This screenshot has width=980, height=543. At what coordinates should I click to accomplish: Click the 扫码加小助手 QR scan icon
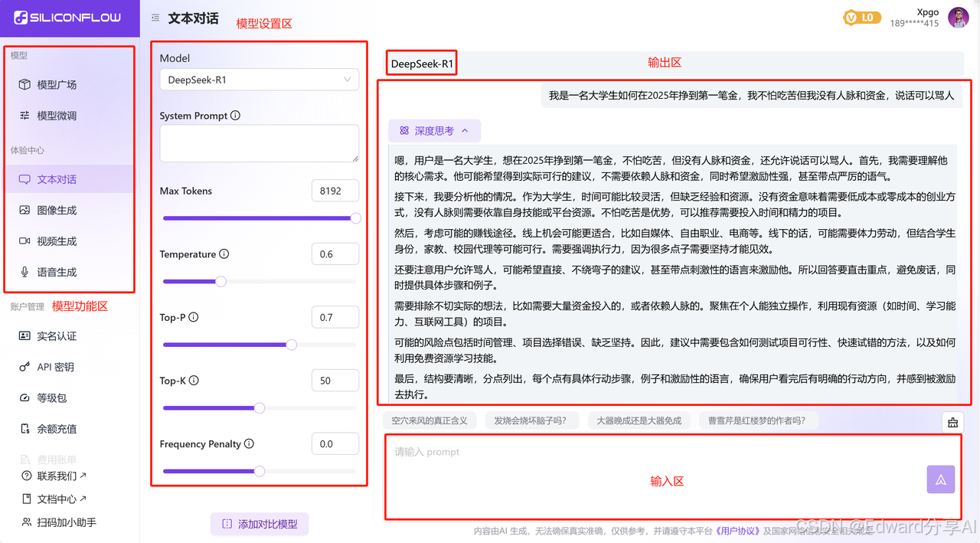[x=27, y=522]
